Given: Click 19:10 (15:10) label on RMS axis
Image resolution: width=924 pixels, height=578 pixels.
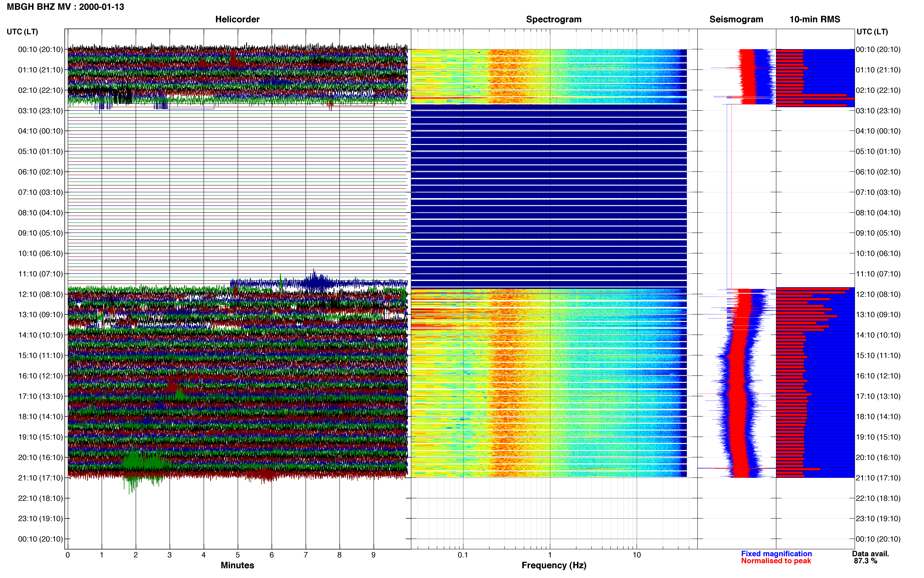Looking at the screenshot, I should (878, 437).
